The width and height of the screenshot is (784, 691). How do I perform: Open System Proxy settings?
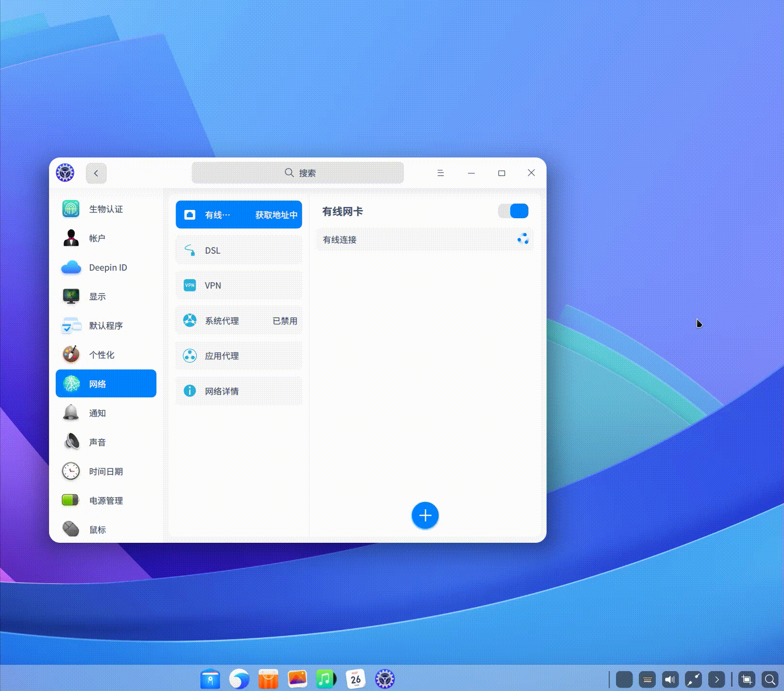tap(239, 321)
